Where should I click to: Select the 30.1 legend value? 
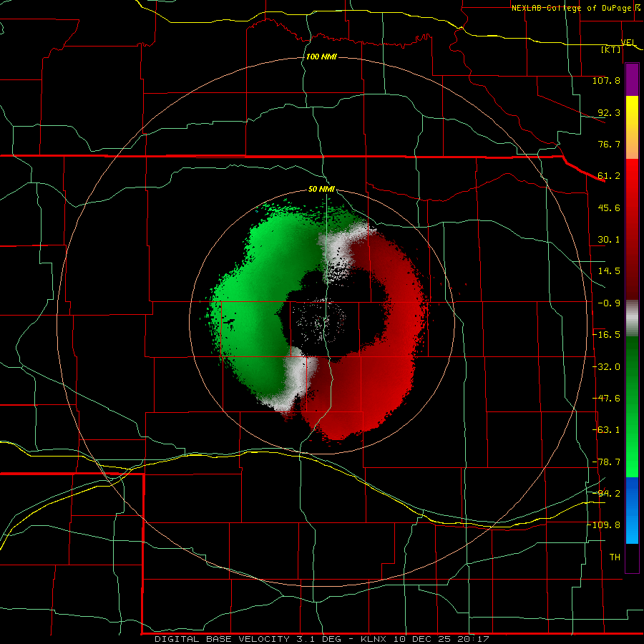[609, 240]
